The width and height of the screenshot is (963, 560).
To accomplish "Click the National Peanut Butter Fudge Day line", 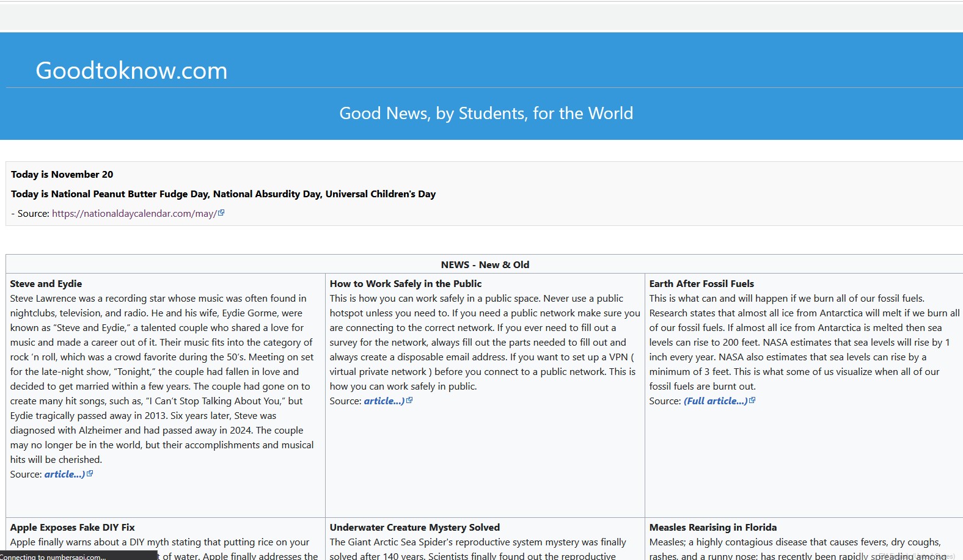I will point(224,194).
